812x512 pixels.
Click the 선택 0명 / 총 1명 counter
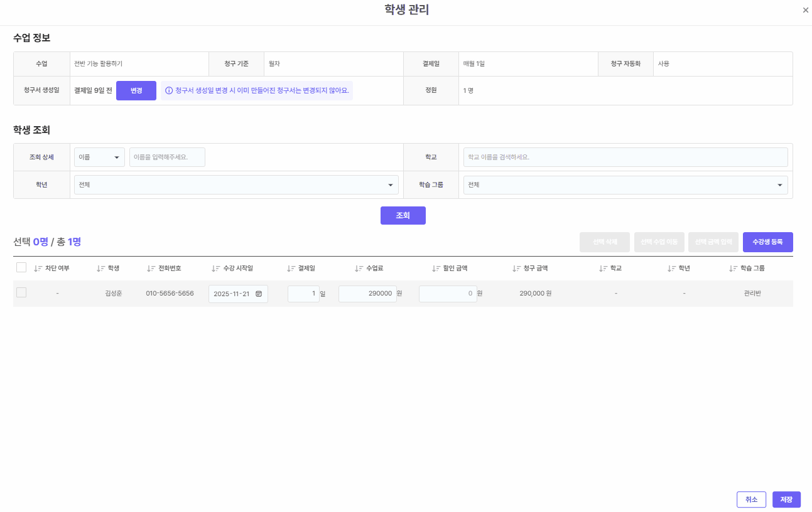(47, 242)
